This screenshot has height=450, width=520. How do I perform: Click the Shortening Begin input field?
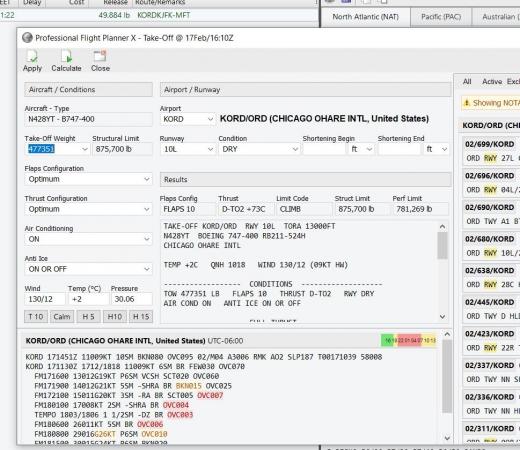pyautogui.click(x=324, y=149)
